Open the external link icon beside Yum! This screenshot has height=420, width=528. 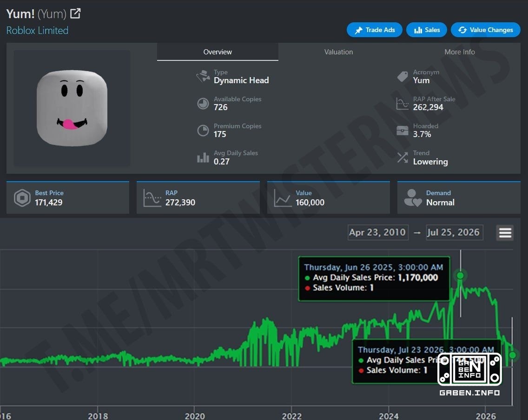tap(75, 13)
